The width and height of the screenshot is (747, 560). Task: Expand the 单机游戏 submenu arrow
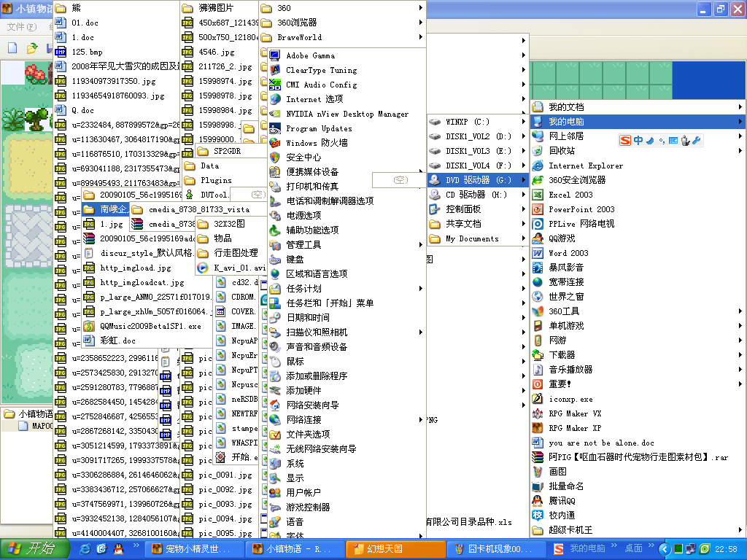740,326
